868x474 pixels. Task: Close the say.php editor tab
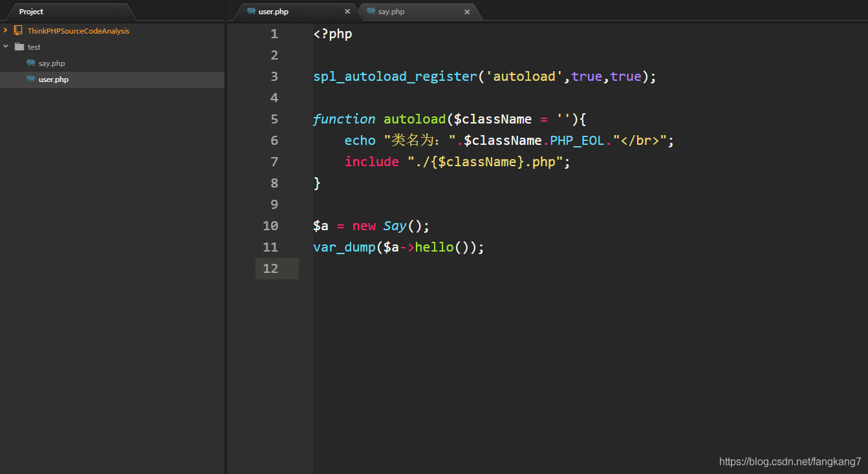(467, 12)
